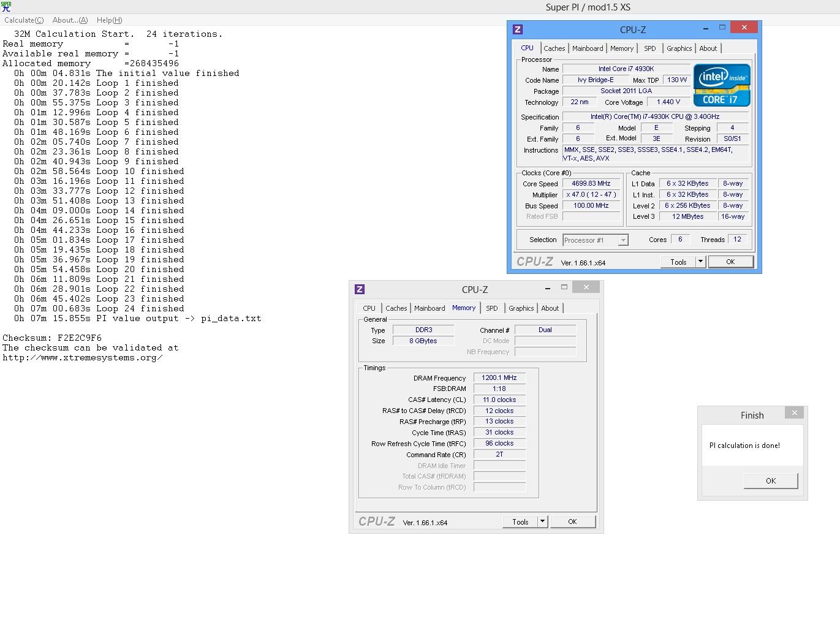This screenshot has width=840, height=630.
Task: Select Caches tab in the Memory CPU-Z window
Action: pos(396,308)
